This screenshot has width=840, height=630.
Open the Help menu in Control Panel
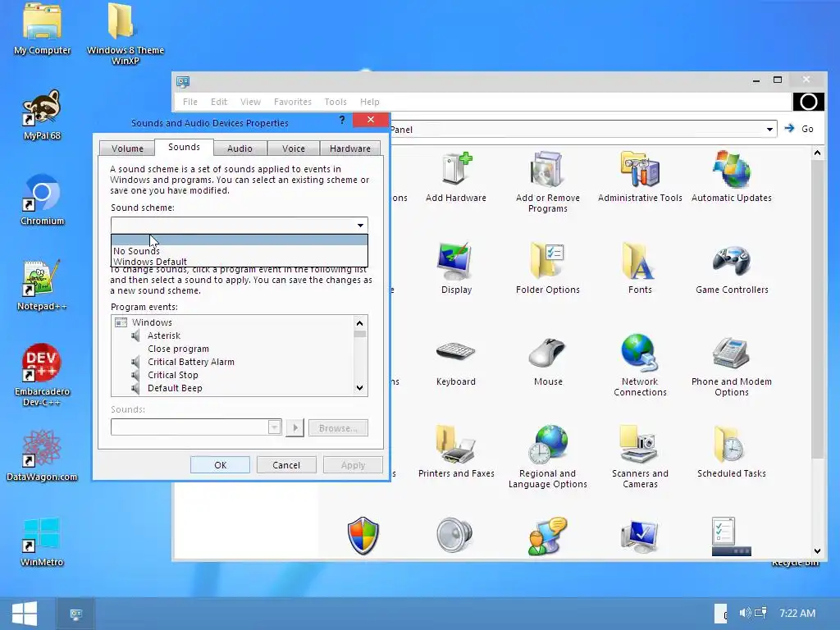[370, 101]
